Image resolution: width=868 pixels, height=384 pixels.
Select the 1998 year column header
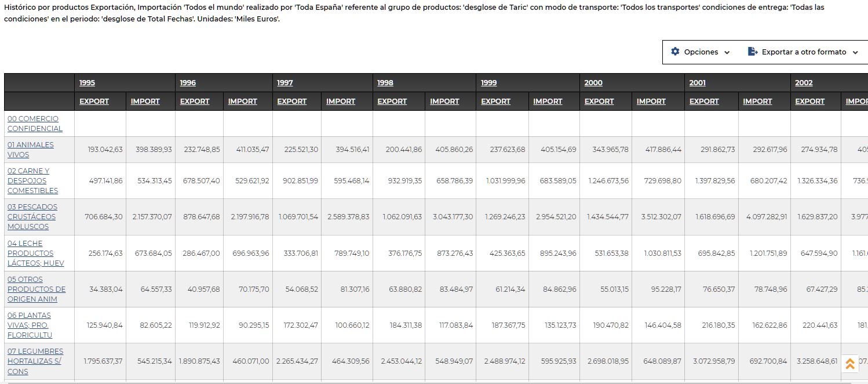(x=385, y=83)
